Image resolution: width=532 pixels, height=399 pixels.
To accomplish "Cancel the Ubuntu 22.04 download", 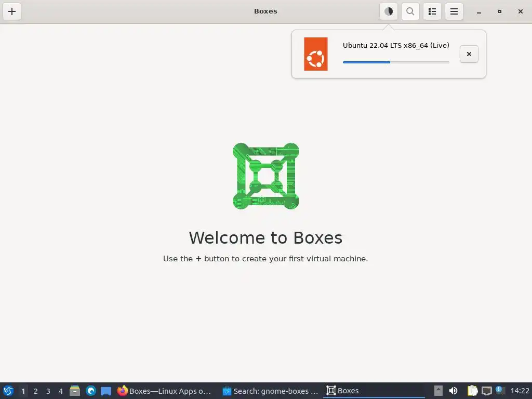I will point(469,54).
